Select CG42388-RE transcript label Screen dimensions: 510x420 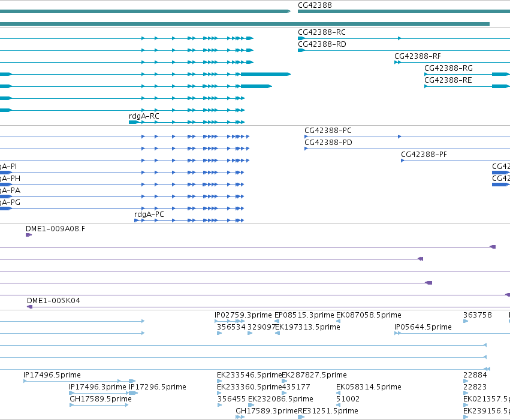[448, 80]
